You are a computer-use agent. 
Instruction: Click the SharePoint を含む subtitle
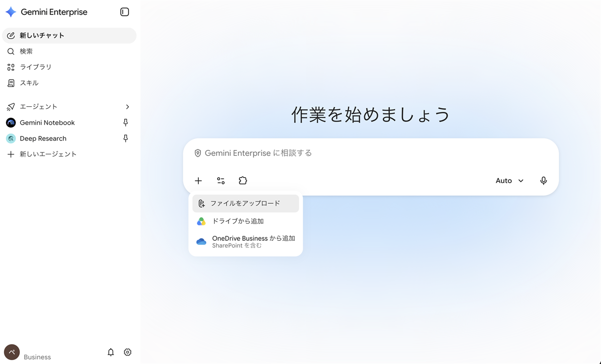tap(237, 246)
